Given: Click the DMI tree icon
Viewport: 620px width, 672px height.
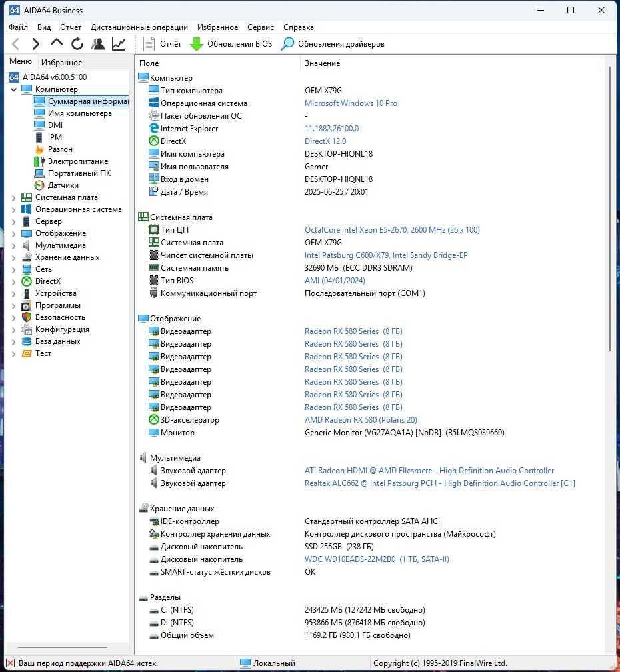Looking at the screenshot, I should 39,125.
